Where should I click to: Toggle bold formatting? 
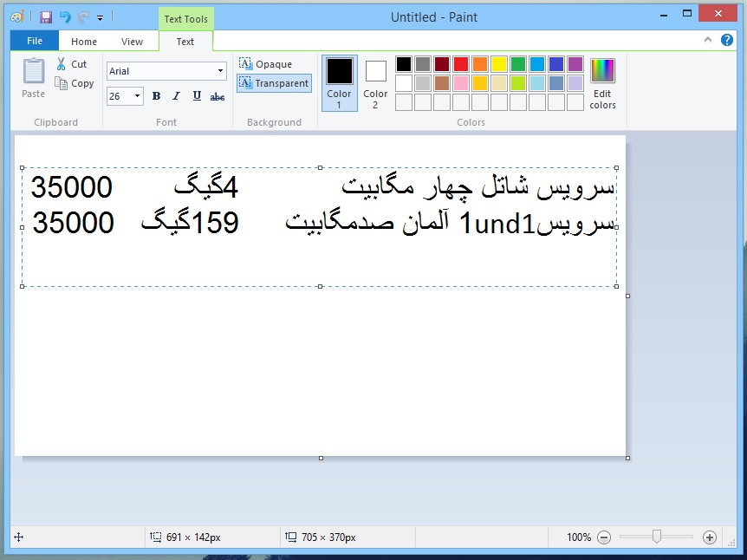[156, 96]
